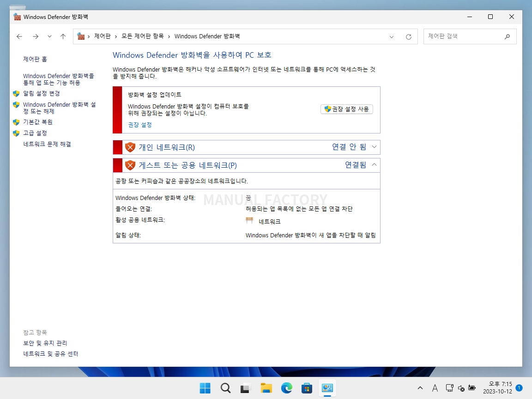532x399 pixels.
Task: Click 게스트 또는 공용 네트워크(P) heading
Action: [187, 165]
